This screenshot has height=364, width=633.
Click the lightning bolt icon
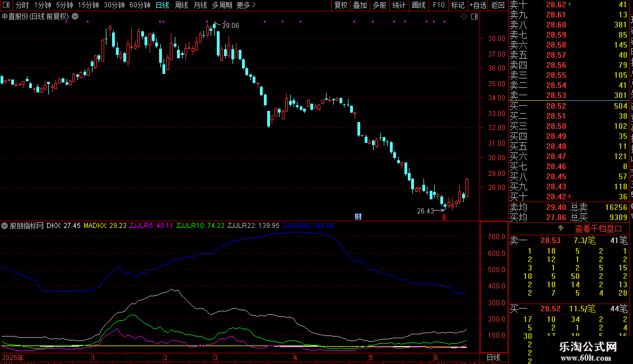(x=561, y=228)
